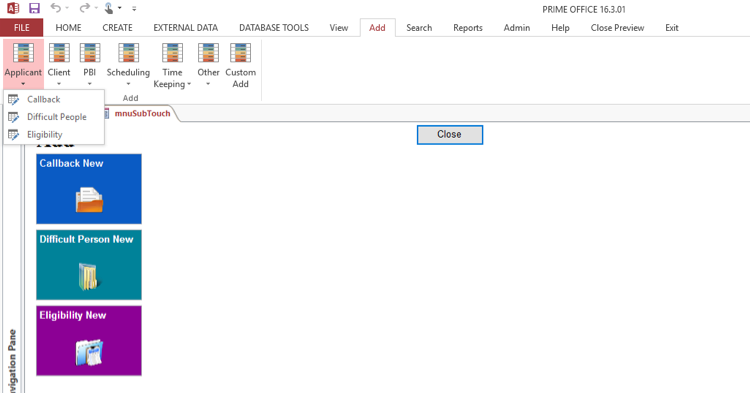Redo the action via arrow icon
Viewport: 750px width, 393px height.
click(x=85, y=8)
